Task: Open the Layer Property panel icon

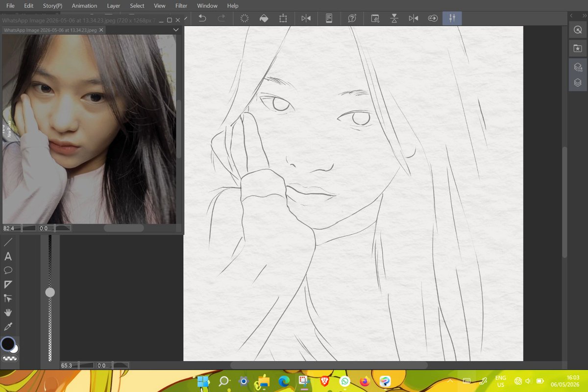Action: 578,68
